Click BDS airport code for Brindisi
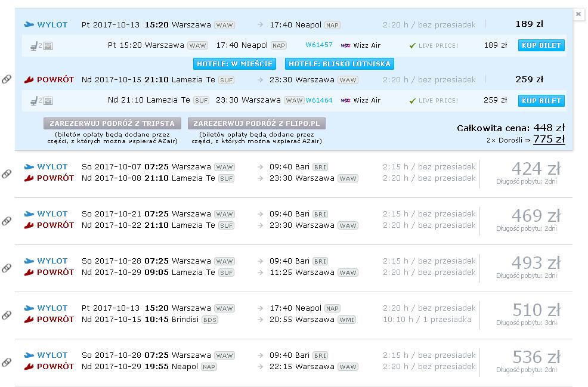 (210, 320)
